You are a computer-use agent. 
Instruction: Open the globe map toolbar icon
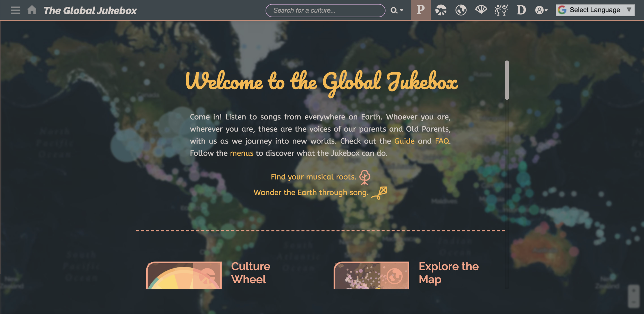461,10
